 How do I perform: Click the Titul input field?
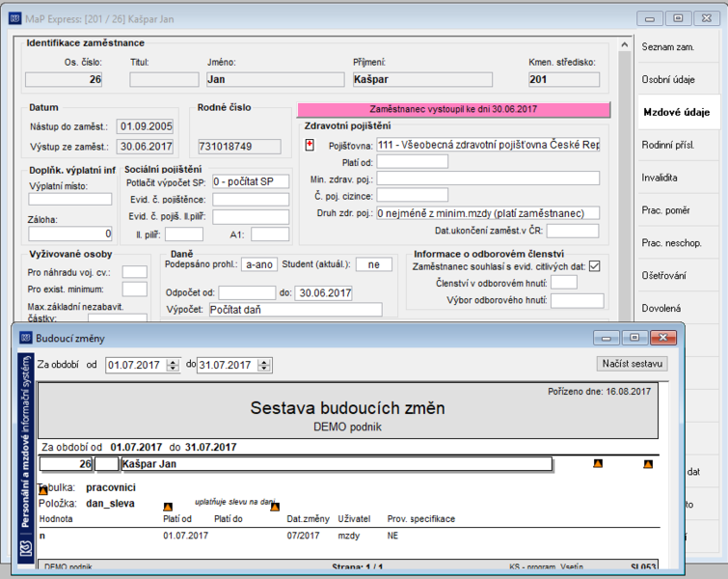164,79
